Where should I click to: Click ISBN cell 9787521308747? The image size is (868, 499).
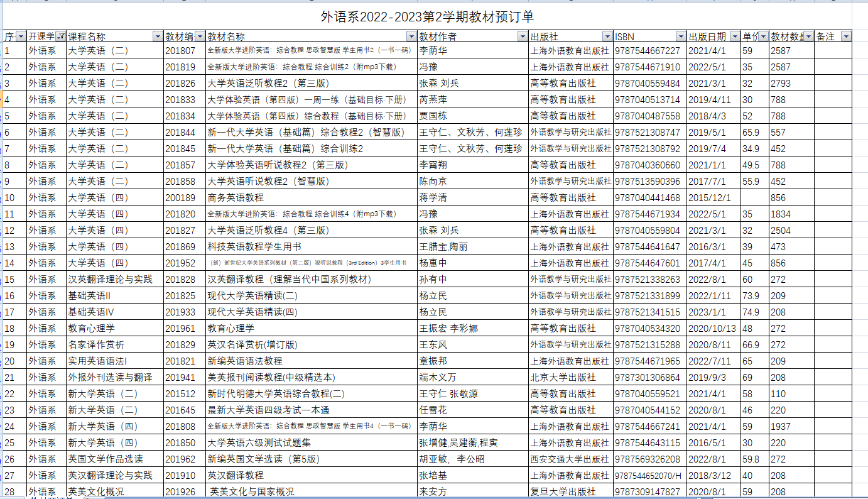tap(650, 132)
